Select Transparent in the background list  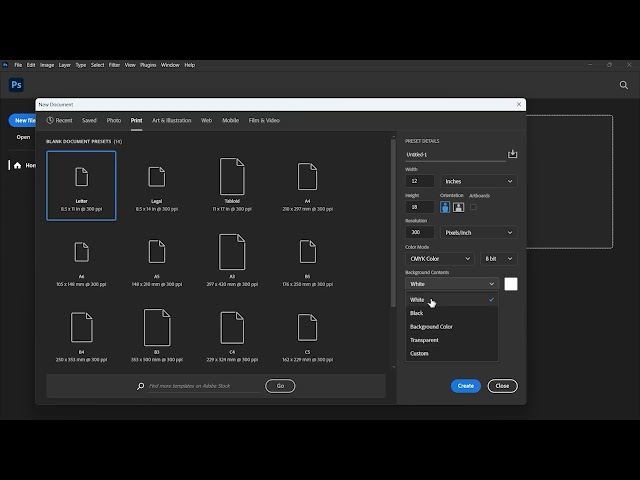click(451, 340)
